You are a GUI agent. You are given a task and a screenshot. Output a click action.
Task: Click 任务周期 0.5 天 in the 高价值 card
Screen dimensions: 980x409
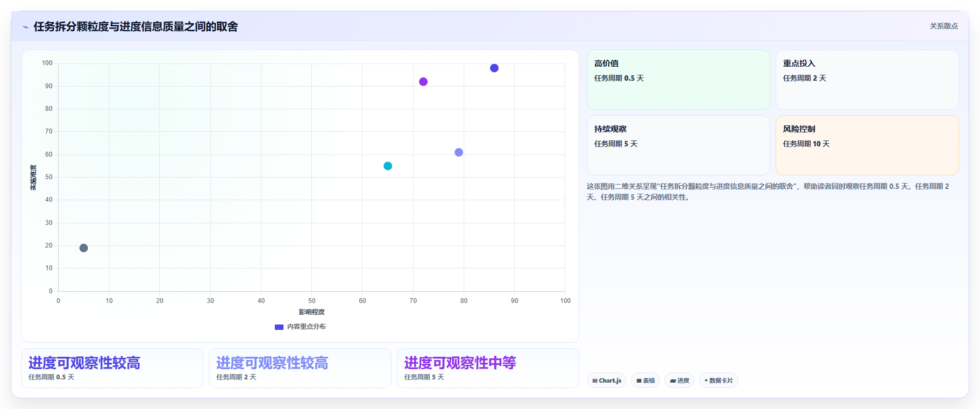619,78
